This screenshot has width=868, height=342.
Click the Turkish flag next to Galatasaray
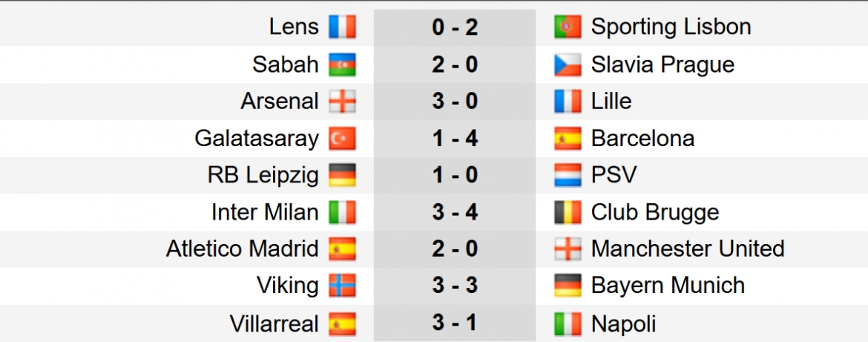click(342, 138)
